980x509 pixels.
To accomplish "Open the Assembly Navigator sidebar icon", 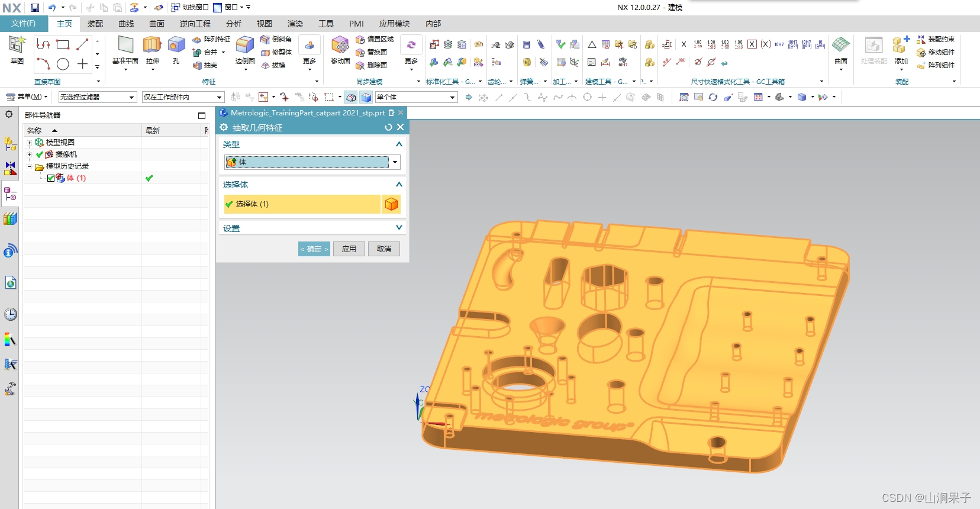I will [10, 144].
